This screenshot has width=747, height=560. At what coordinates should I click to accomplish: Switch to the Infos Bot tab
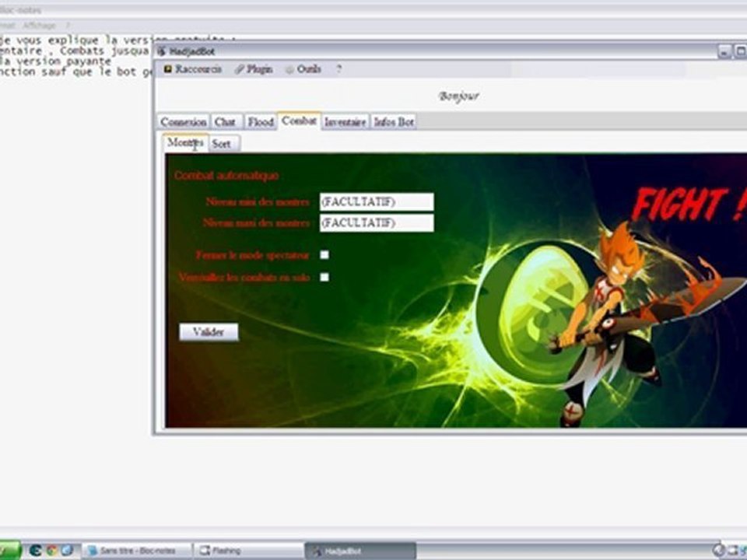pos(394,122)
